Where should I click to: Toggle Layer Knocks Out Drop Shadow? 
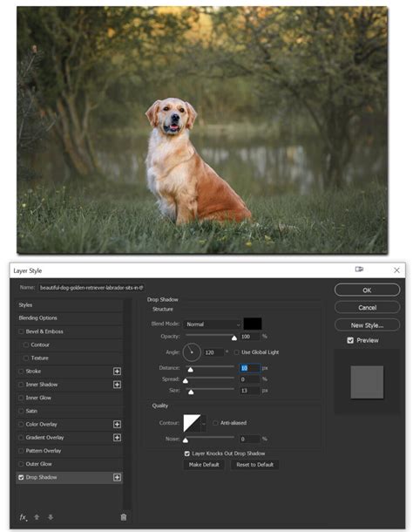click(186, 454)
